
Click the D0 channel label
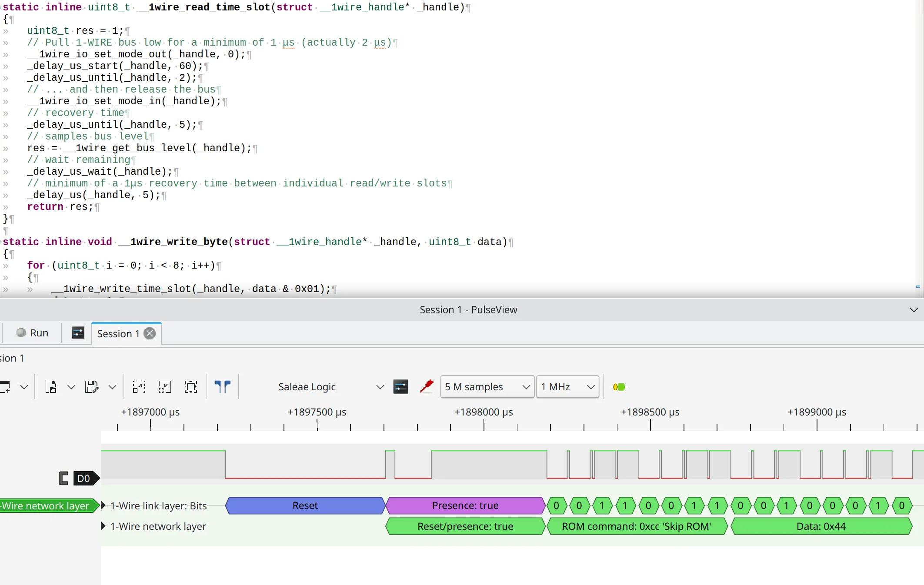[x=83, y=479]
